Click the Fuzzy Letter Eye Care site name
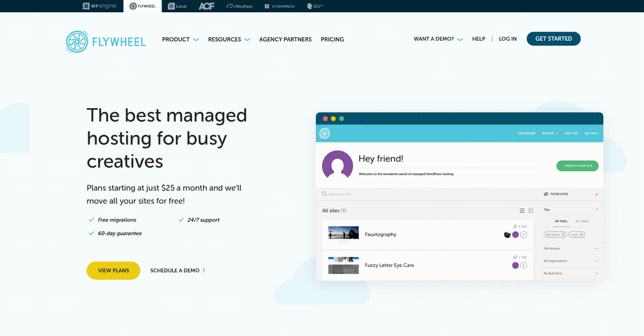 (389, 265)
